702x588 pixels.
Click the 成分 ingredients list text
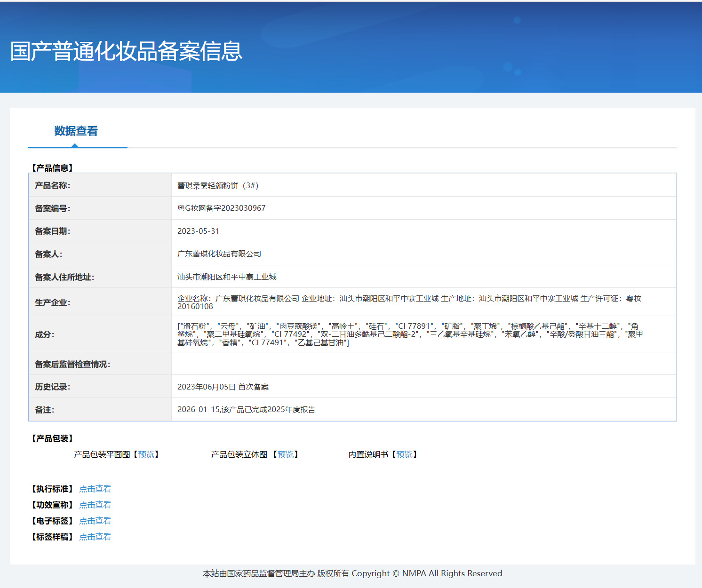tap(410, 334)
